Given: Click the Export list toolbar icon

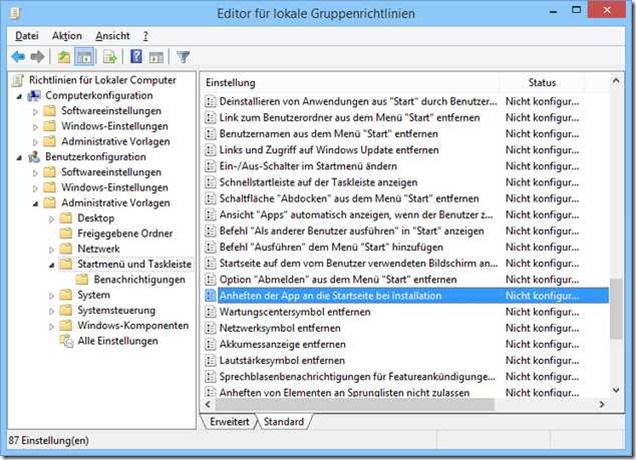Looking at the screenshot, I should (x=110, y=57).
